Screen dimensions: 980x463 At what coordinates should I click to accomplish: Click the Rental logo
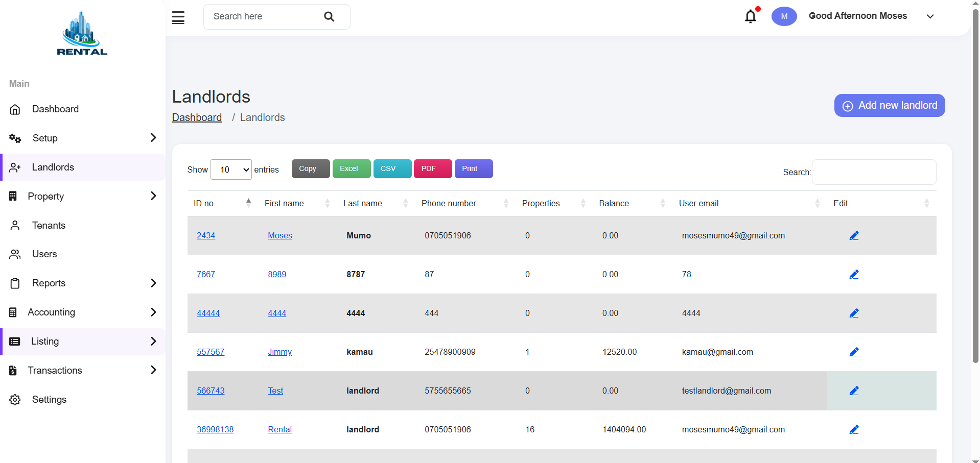tap(82, 34)
